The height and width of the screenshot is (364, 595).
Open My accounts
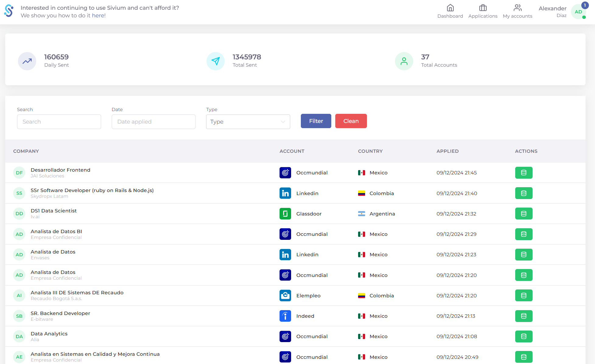pos(517,12)
